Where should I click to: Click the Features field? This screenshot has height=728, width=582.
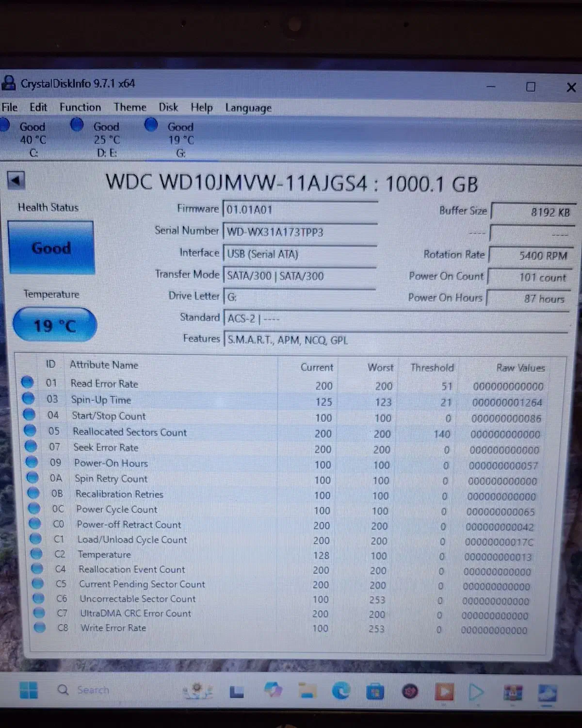click(396, 340)
